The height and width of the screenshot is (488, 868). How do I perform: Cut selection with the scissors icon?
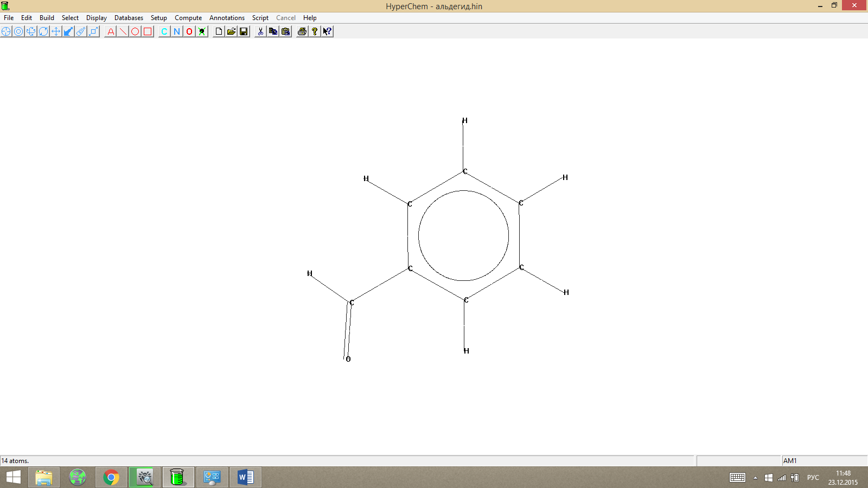[x=260, y=31]
